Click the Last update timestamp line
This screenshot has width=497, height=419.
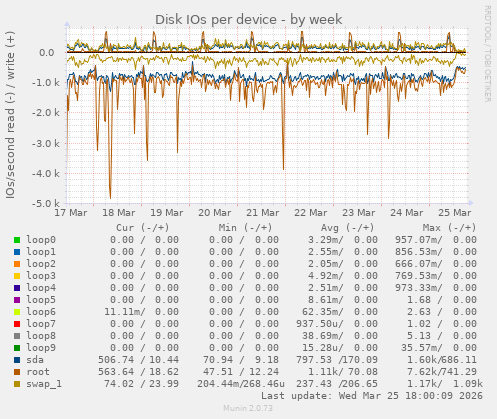pyautogui.click(x=372, y=396)
